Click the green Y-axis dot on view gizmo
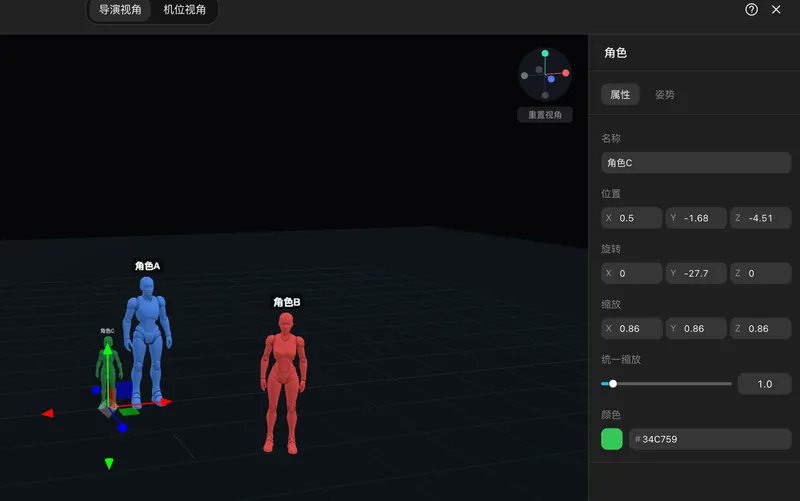The image size is (800, 501). (545, 53)
